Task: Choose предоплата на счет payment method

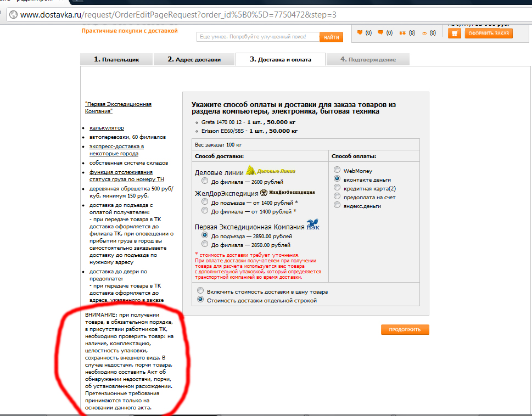Action: coord(337,196)
